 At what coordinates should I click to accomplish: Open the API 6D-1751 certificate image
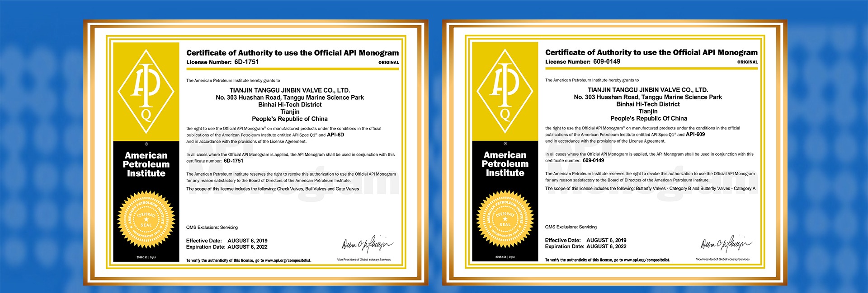(x=255, y=152)
